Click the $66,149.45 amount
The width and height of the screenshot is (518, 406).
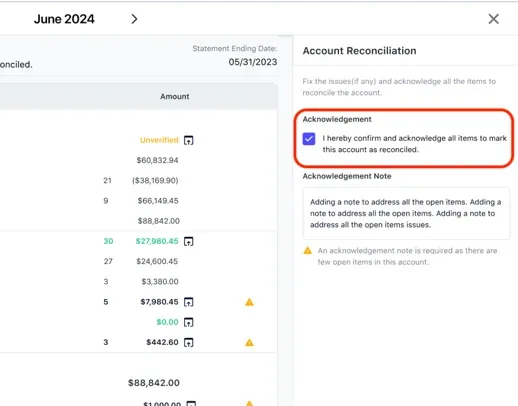158,201
